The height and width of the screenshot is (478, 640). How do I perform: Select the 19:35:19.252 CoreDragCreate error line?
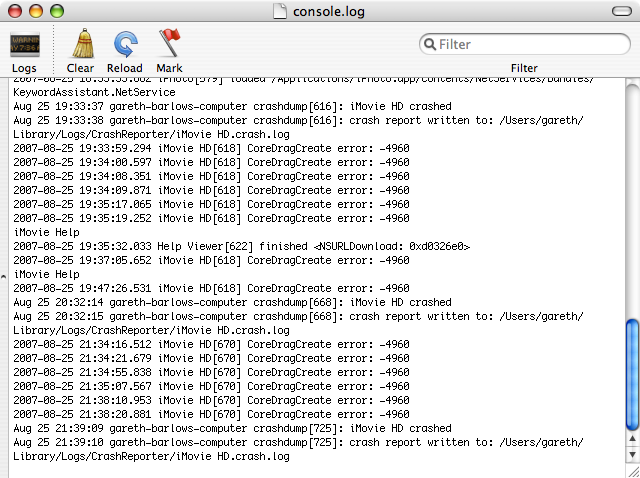[x=211, y=218]
